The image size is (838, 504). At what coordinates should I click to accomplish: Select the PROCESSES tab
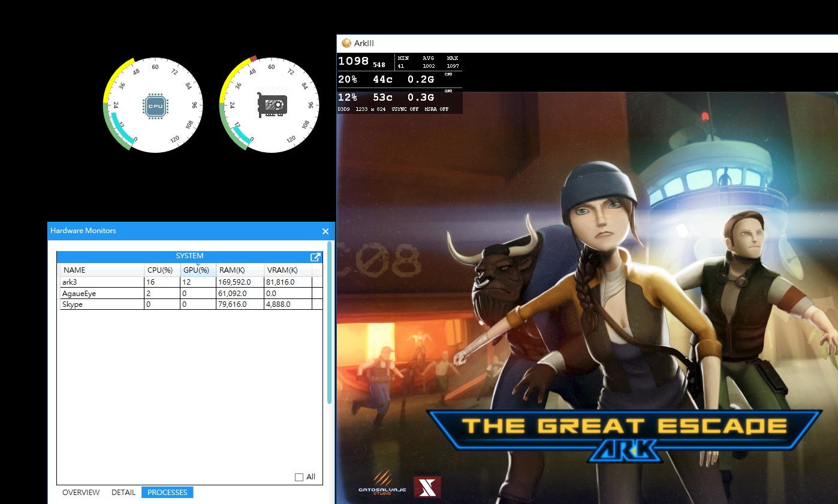[x=167, y=493]
